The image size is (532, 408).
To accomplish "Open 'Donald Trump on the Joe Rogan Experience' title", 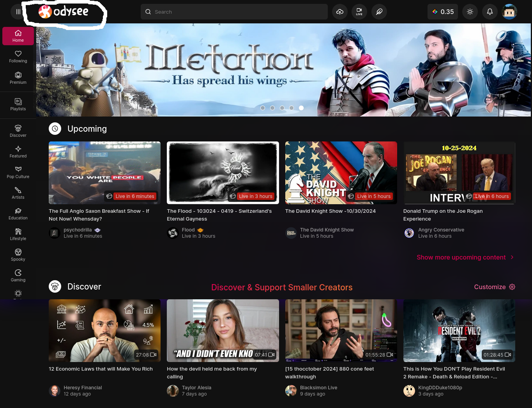I will [x=443, y=215].
